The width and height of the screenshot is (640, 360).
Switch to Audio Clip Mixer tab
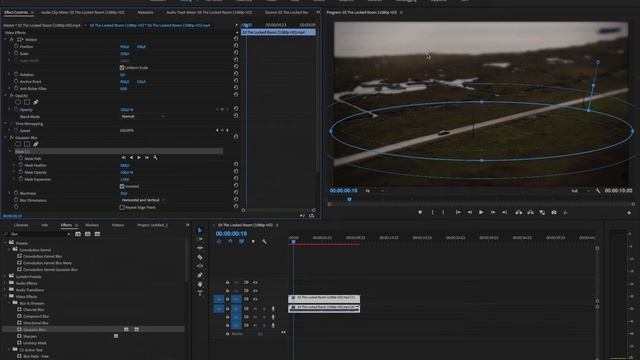[83, 12]
